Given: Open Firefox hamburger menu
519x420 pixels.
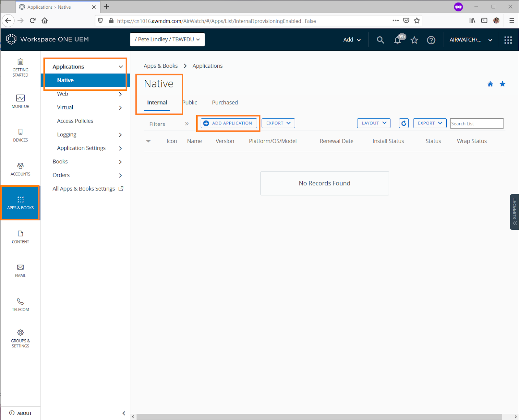Looking at the screenshot, I should 512,21.
